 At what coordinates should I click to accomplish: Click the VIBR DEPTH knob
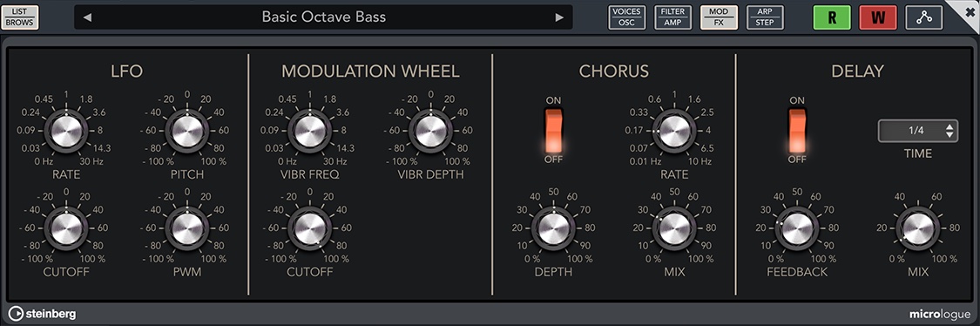[x=430, y=131]
